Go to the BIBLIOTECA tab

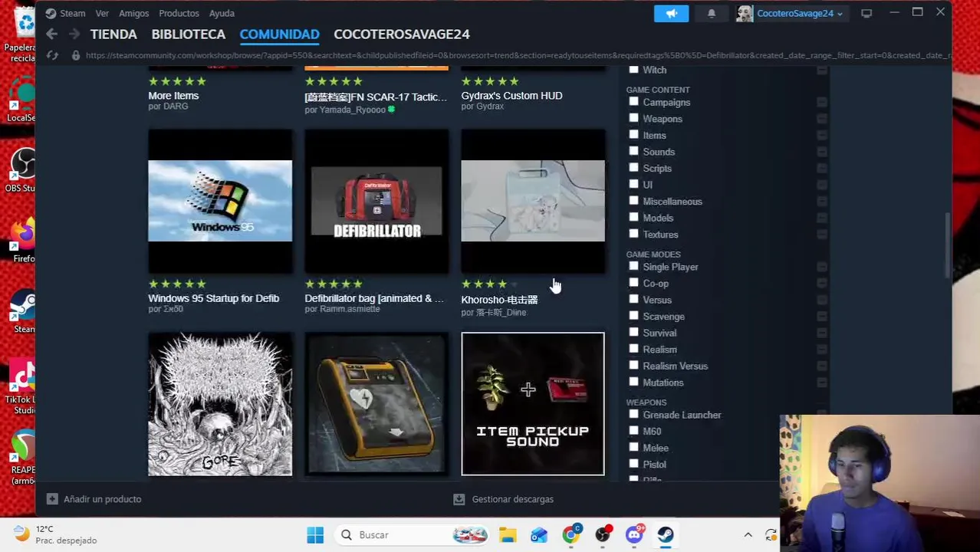click(188, 34)
